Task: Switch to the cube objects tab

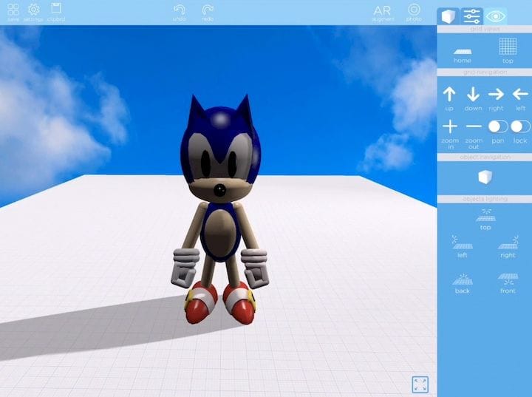Action: (446, 16)
